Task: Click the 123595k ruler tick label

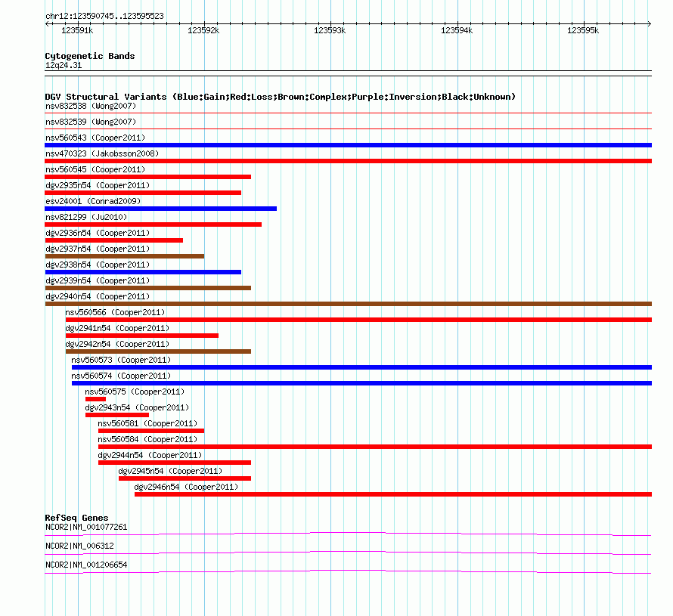Action: tap(583, 30)
